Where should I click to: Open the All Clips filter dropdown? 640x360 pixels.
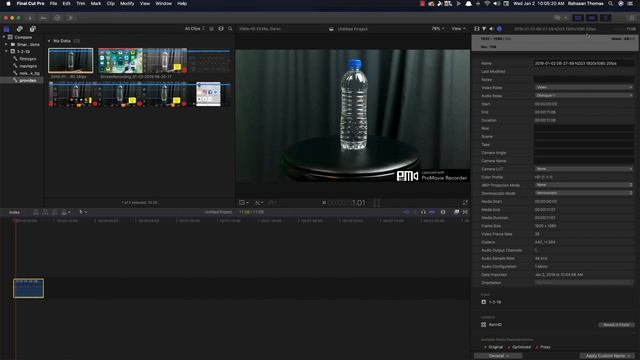(195, 29)
